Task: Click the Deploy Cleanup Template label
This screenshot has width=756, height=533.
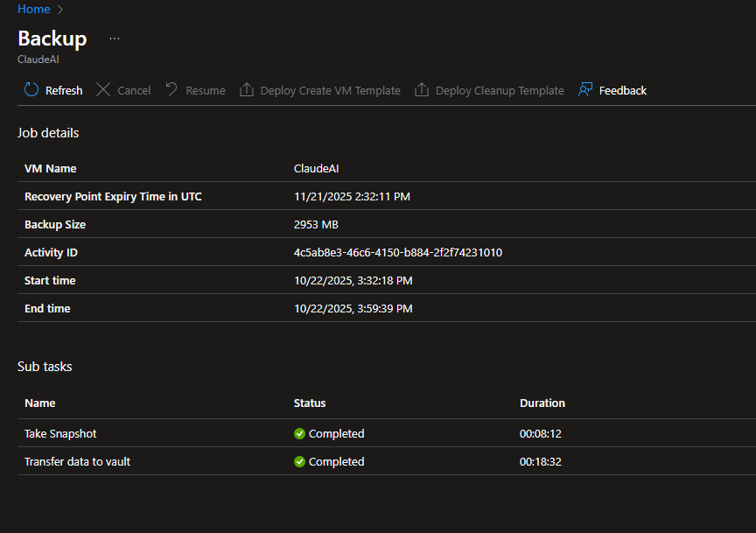Action: click(500, 91)
